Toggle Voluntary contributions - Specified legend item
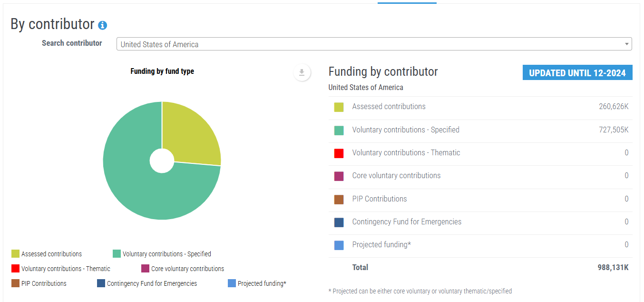 point(162,254)
